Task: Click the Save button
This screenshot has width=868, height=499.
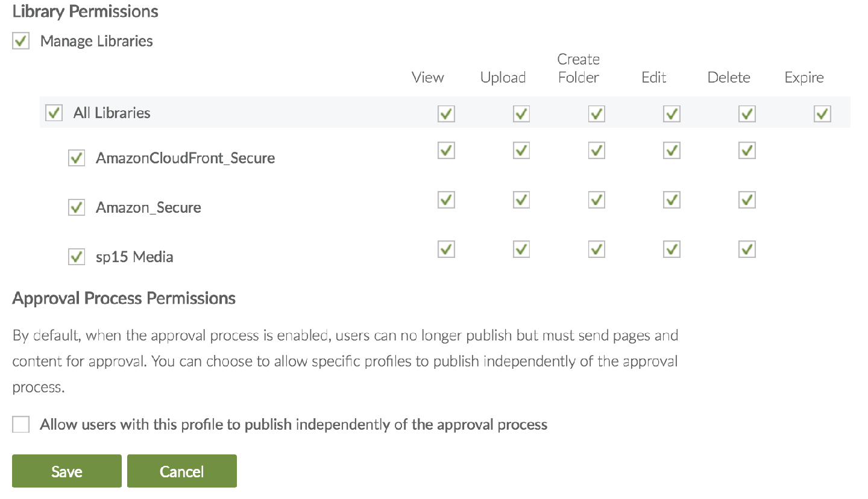Action: (67, 471)
